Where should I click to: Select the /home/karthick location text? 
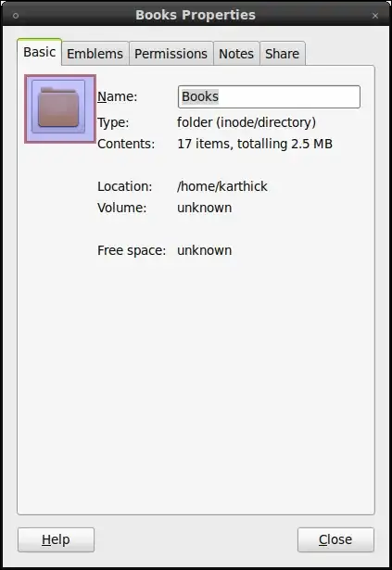click(x=222, y=186)
